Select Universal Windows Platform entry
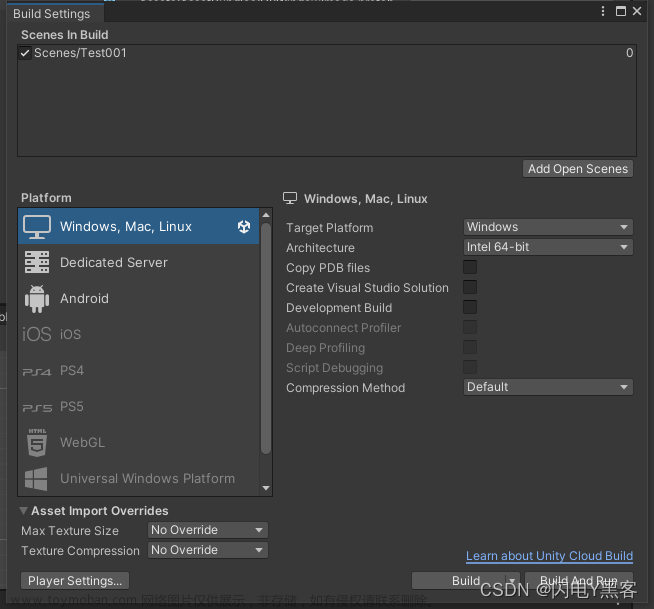This screenshot has height=609, width=654. 139,478
